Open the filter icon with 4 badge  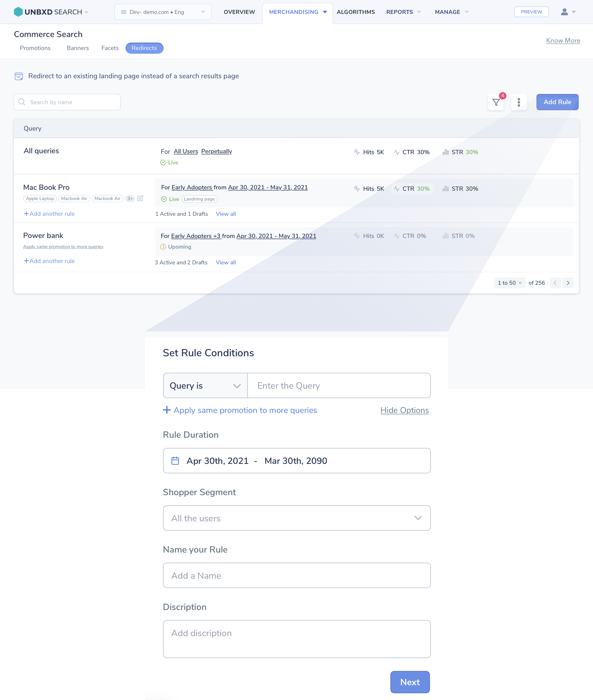point(496,102)
